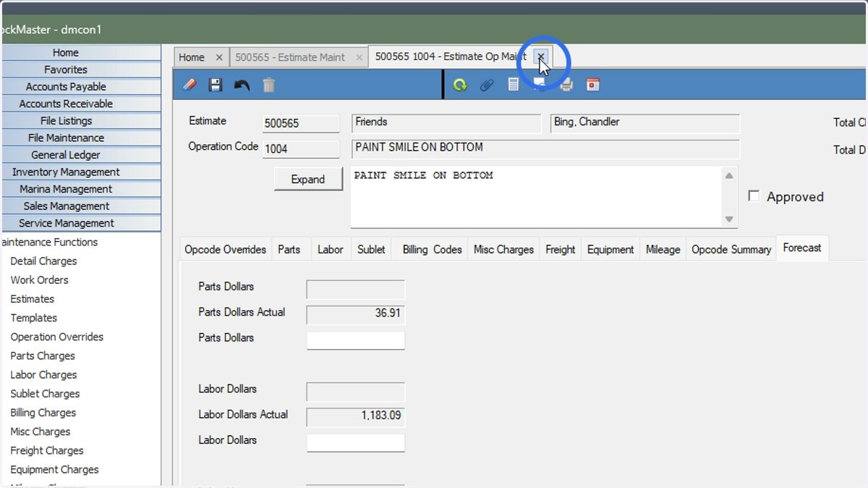Click the paperclip Attachments icon

[x=487, y=85]
